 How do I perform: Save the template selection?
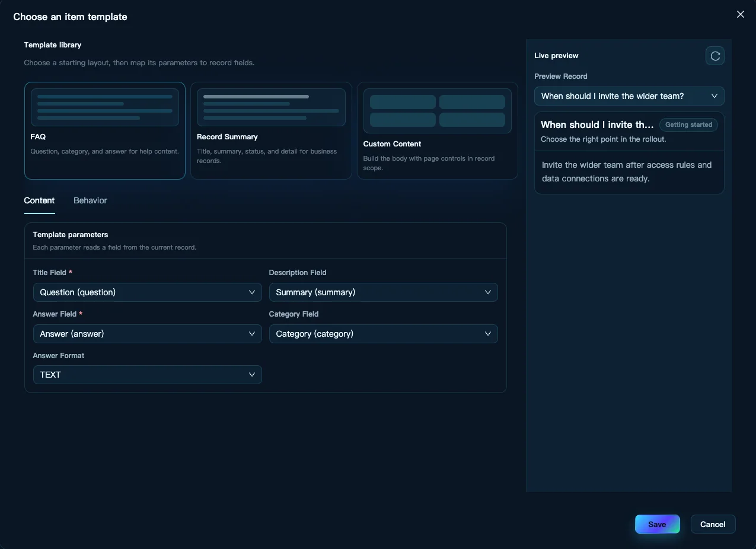[x=657, y=524]
